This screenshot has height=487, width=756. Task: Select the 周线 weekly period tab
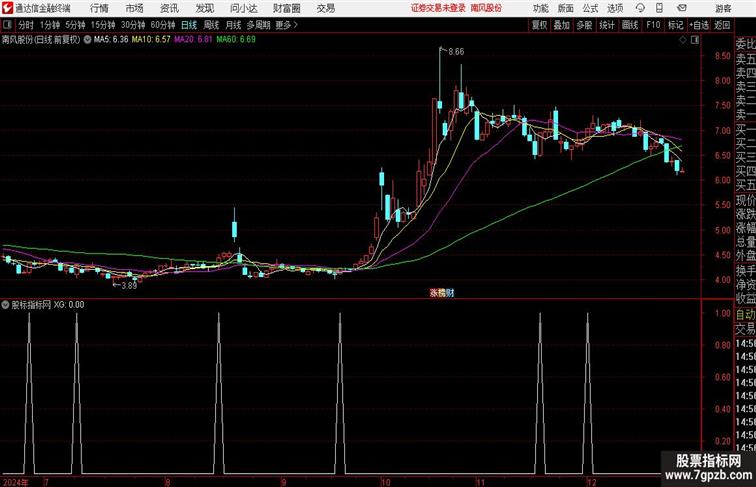click(211, 25)
